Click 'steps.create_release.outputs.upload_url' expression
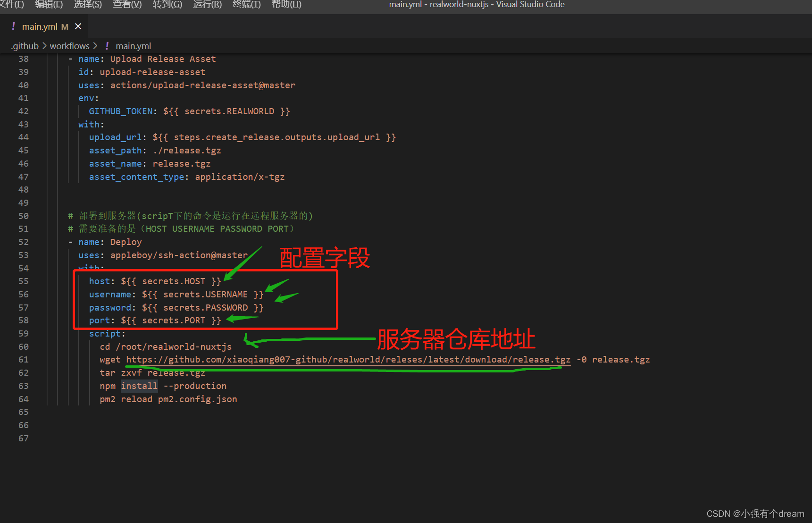Screen dimensions: 812x523 277,137
